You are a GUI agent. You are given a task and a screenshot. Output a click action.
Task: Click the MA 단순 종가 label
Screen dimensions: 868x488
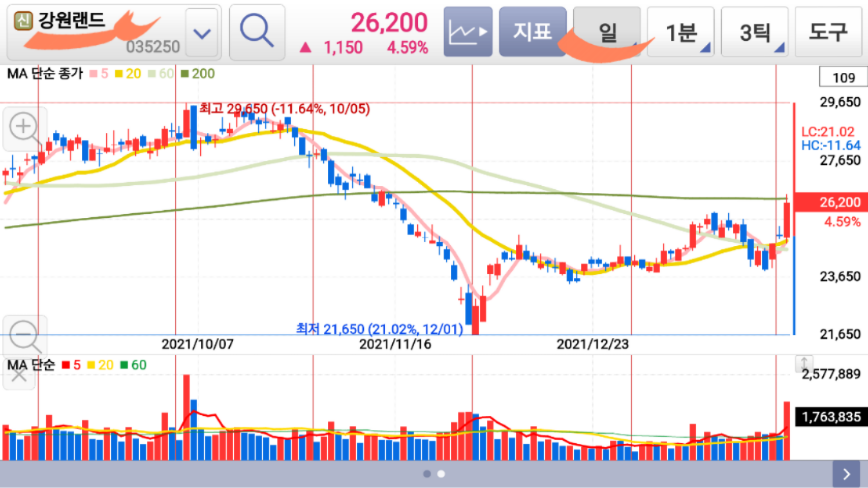click(45, 74)
